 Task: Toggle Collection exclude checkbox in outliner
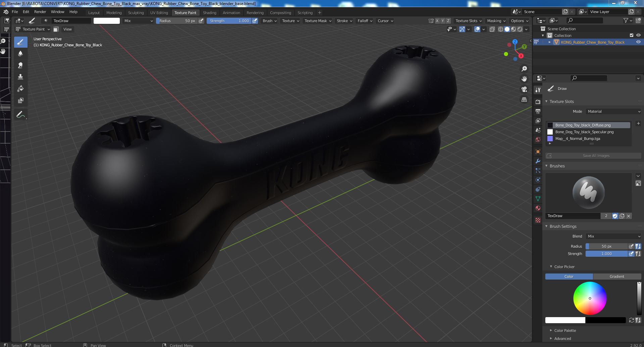coord(632,35)
